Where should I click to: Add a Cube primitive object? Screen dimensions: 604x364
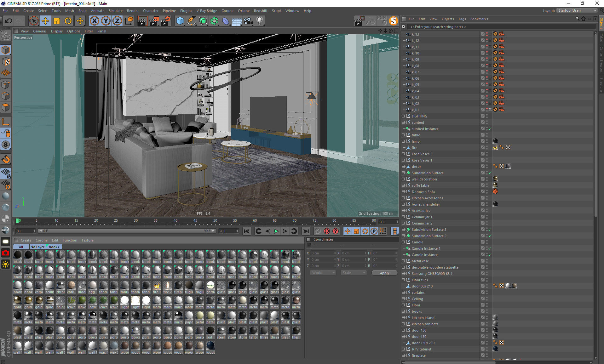pos(180,21)
